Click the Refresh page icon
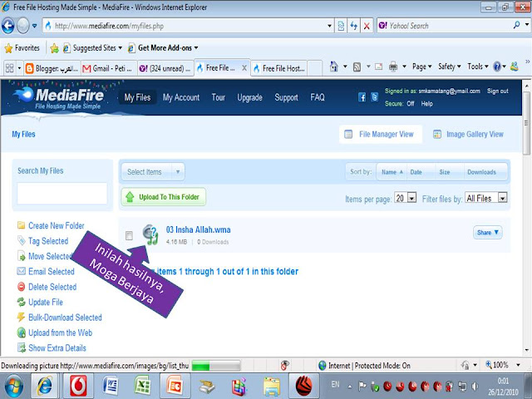532x399 pixels. pos(354,26)
